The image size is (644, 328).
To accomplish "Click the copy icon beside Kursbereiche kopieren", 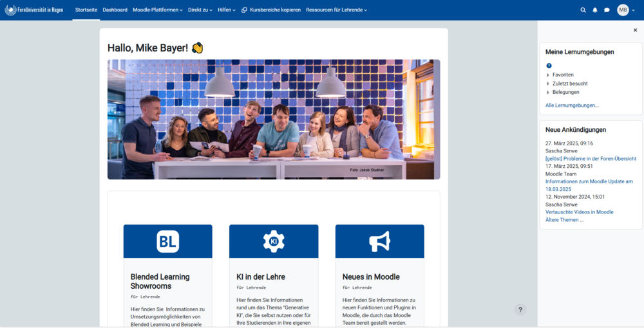I will click(x=244, y=10).
